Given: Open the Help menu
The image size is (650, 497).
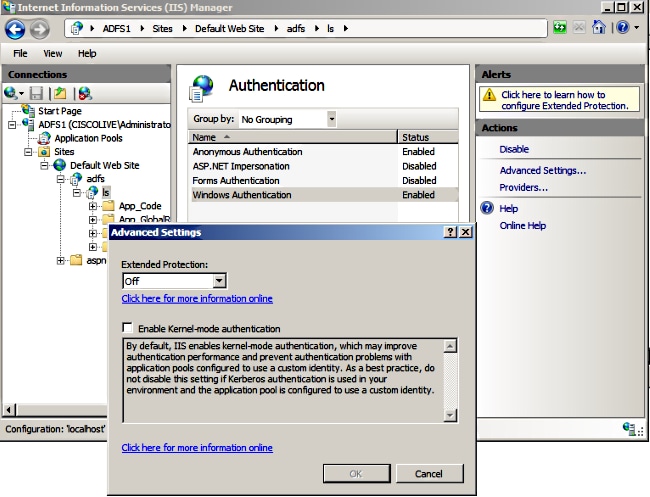Looking at the screenshot, I should [87, 53].
